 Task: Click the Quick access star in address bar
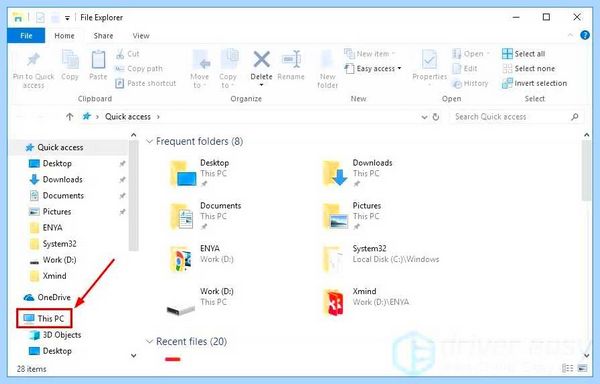(87, 116)
